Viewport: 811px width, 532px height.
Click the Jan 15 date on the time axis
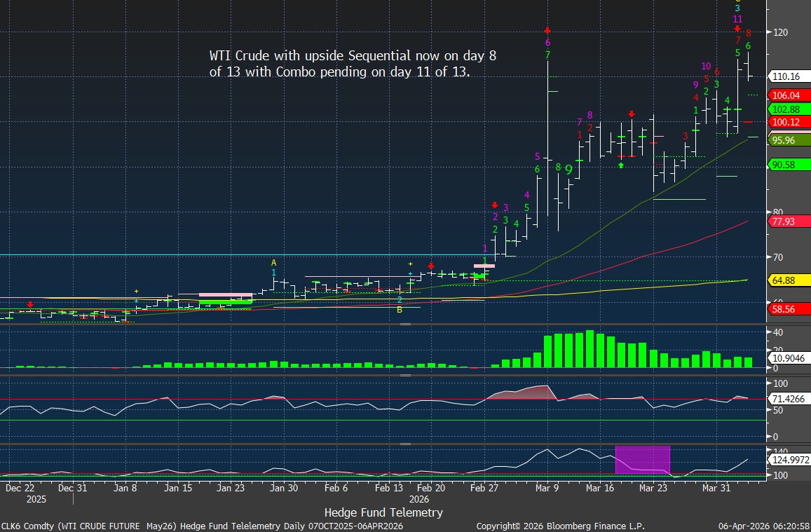179,488
